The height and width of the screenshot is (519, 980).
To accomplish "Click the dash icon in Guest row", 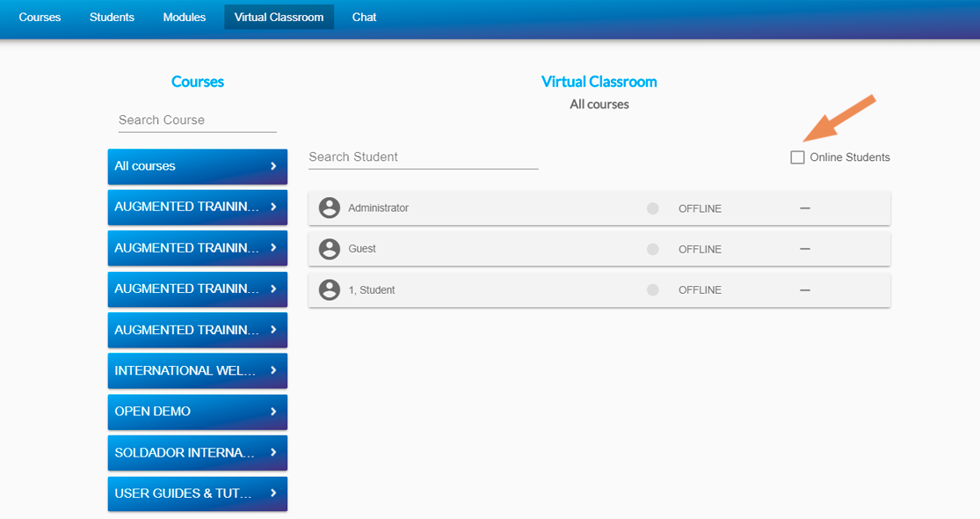I will (804, 249).
